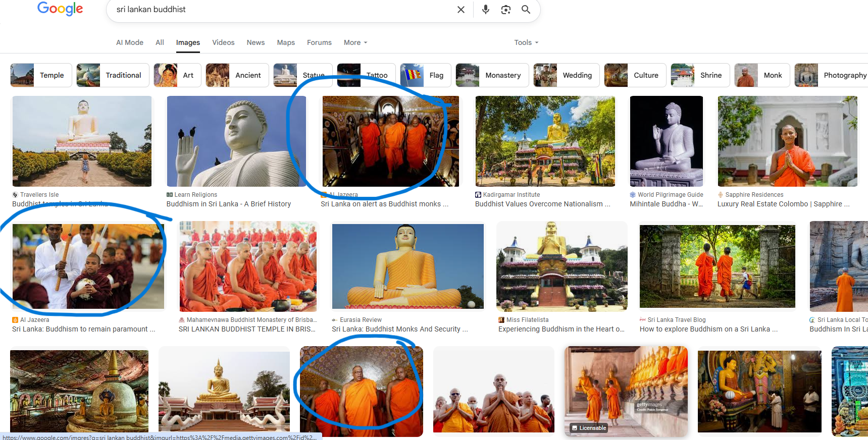868x440 pixels.
Task: Clear the search box text
Action: [461, 10]
